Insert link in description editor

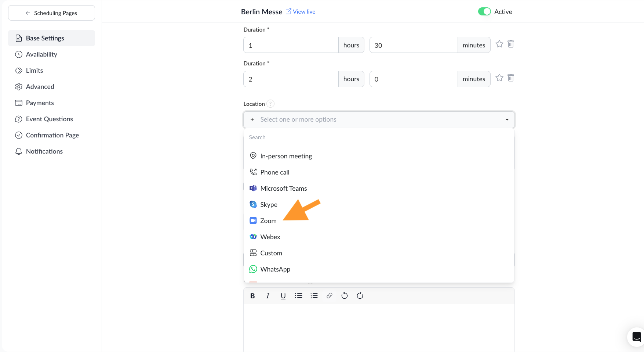(330, 296)
